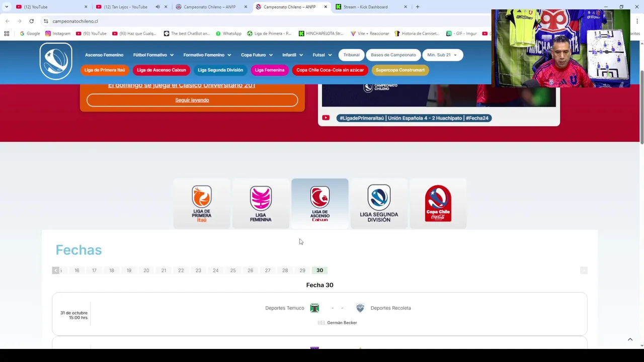Click the YouTube icon beside the video title
This screenshot has width=644, height=362.
[x=326, y=118]
